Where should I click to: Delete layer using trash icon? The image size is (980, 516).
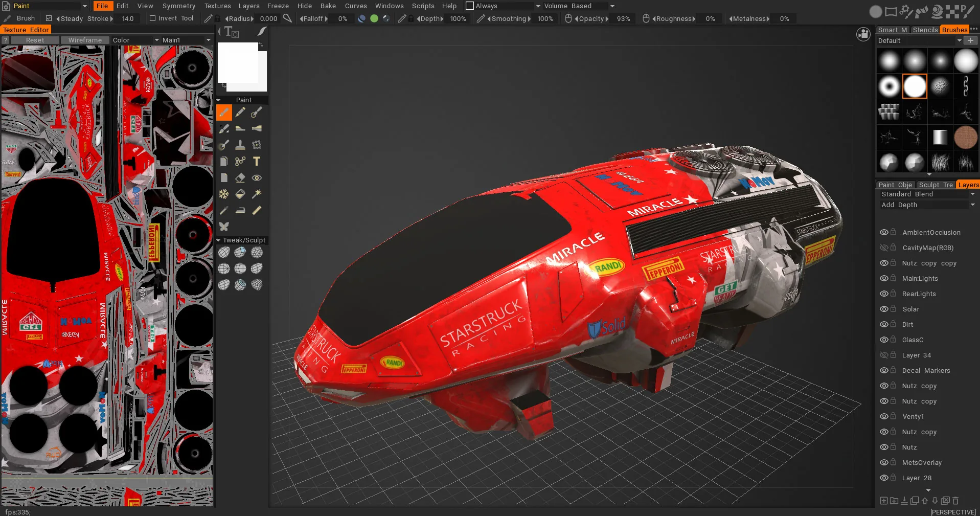pos(955,501)
